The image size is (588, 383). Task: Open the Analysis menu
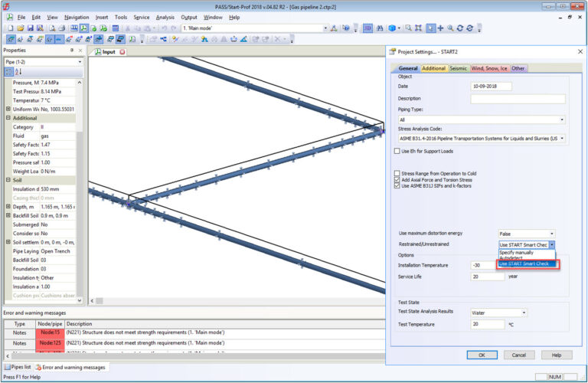click(165, 18)
